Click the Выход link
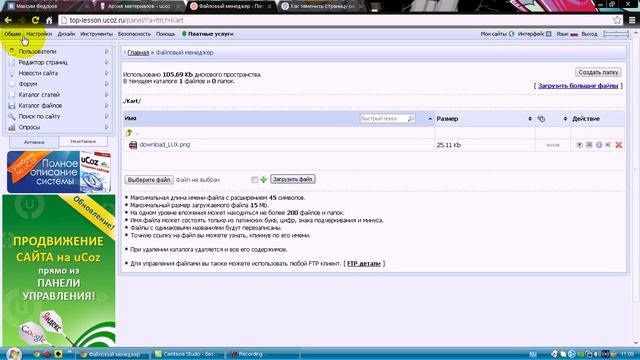 [x=589, y=34]
